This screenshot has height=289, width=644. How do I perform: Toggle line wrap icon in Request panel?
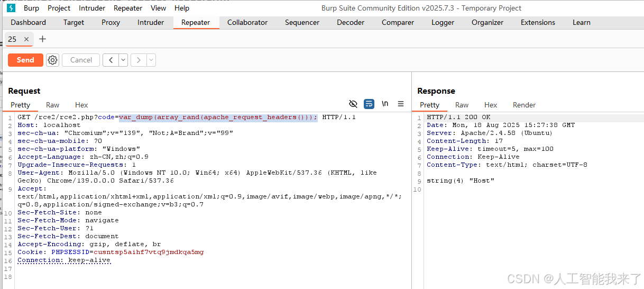369,104
